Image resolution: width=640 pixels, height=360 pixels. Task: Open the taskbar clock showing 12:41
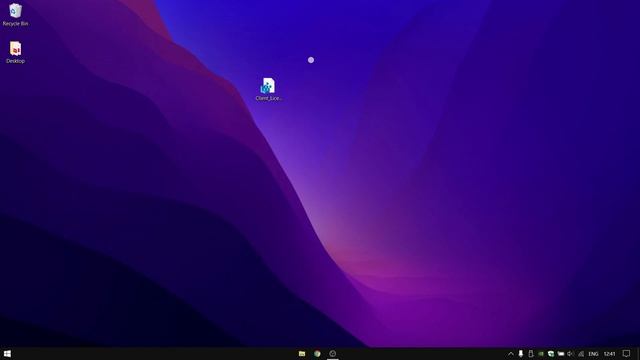coord(609,354)
